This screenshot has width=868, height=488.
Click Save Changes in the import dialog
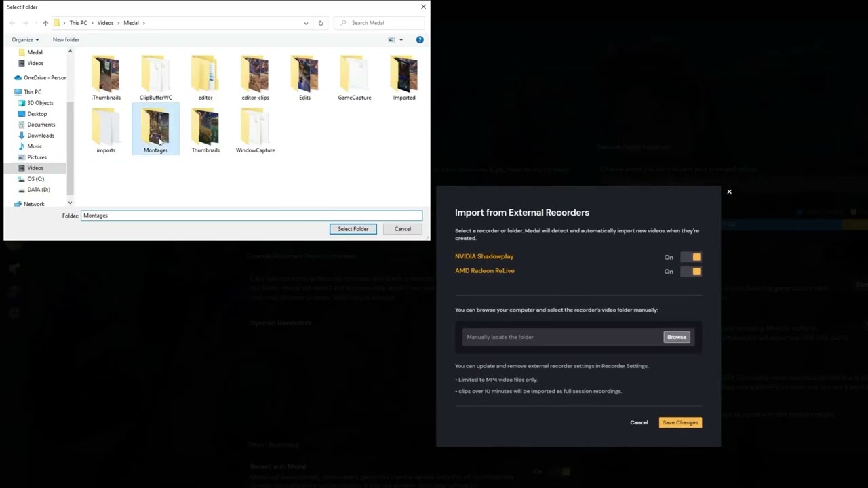coord(680,422)
